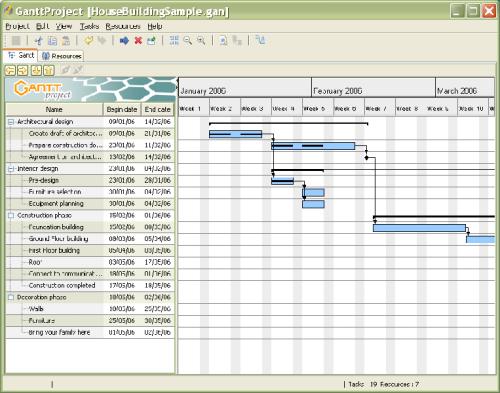This screenshot has width=500, height=393.
Task: Open the Tasks menu
Action: click(x=89, y=26)
